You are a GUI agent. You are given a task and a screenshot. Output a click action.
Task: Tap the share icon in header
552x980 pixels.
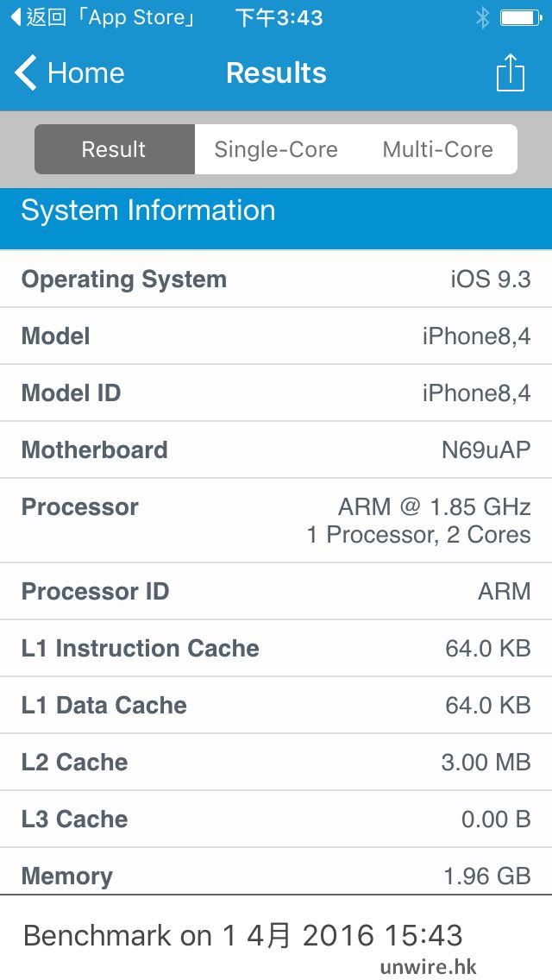click(511, 73)
